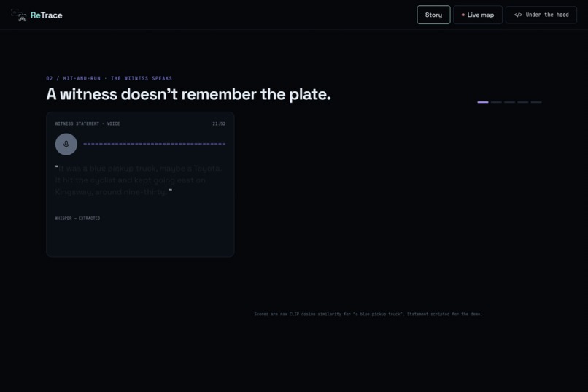Switch to the Live map view
Viewport: 588px width, 392px height.
coord(478,15)
